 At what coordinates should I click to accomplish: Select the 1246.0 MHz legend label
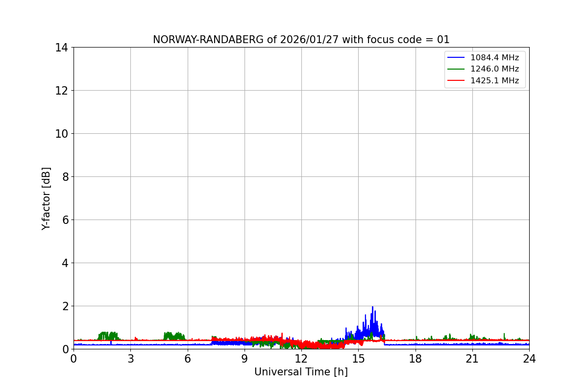494,69
